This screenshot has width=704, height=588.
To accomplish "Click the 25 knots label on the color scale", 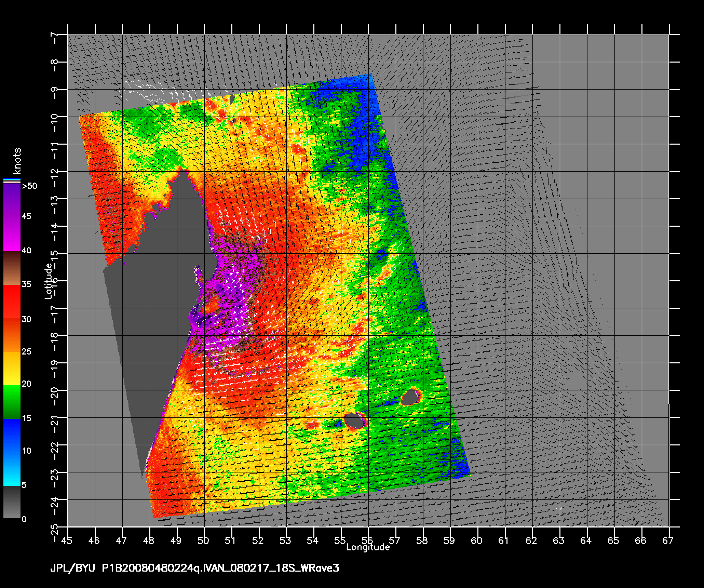I will [x=26, y=351].
